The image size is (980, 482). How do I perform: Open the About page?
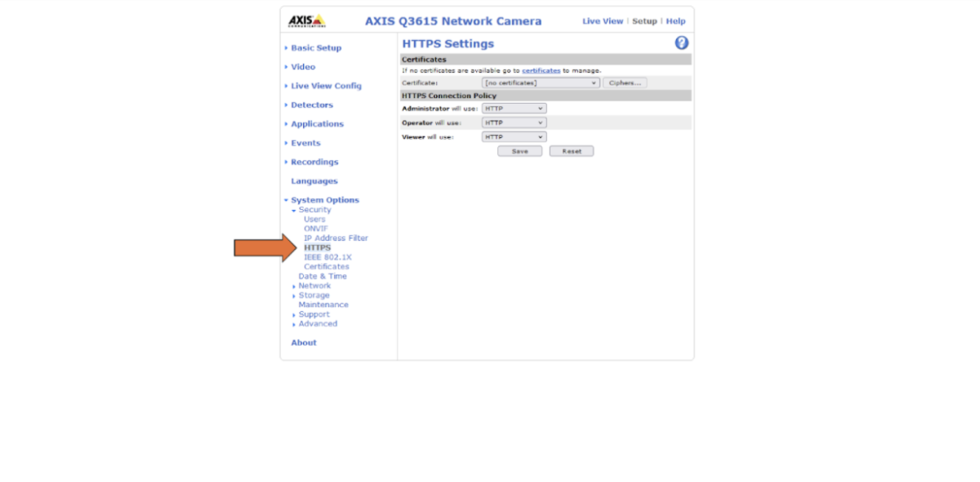pos(304,343)
